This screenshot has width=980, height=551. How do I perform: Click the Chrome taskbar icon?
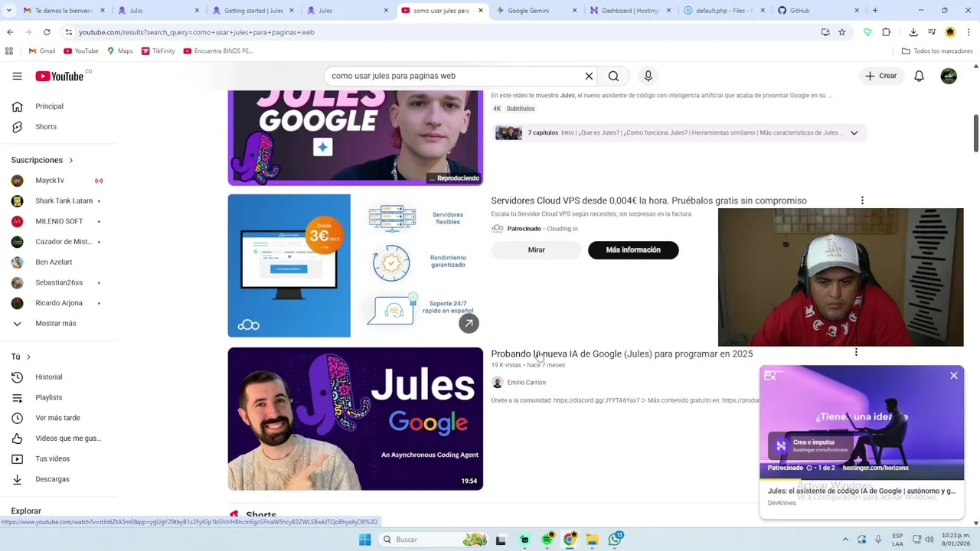tap(570, 540)
